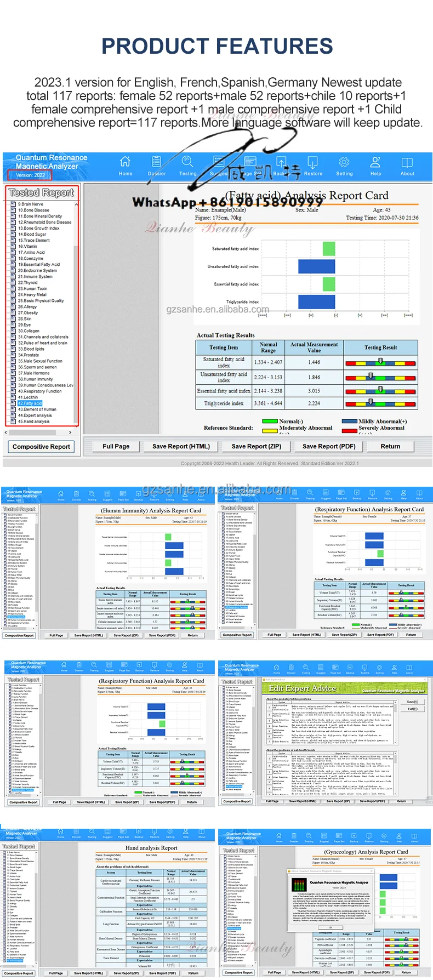Open the Restore icon in the largest analyzer window
Viewport: 433px width, 980px height.
[x=313, y=166]
